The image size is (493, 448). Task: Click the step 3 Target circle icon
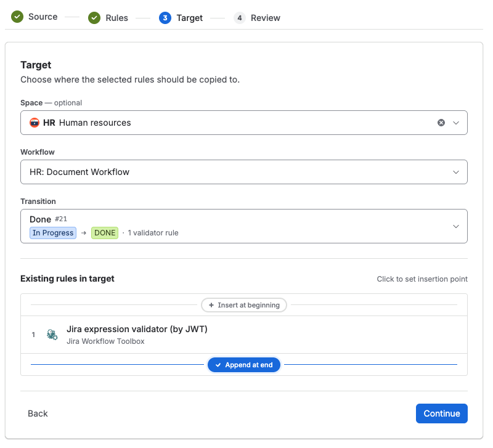[165, 18]
